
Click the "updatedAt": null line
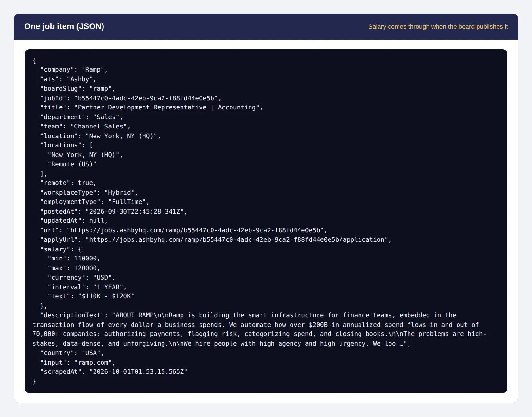point(74,221)
